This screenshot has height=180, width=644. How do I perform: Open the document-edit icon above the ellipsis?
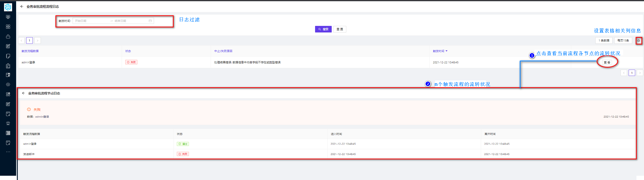[x=8, y=143]
